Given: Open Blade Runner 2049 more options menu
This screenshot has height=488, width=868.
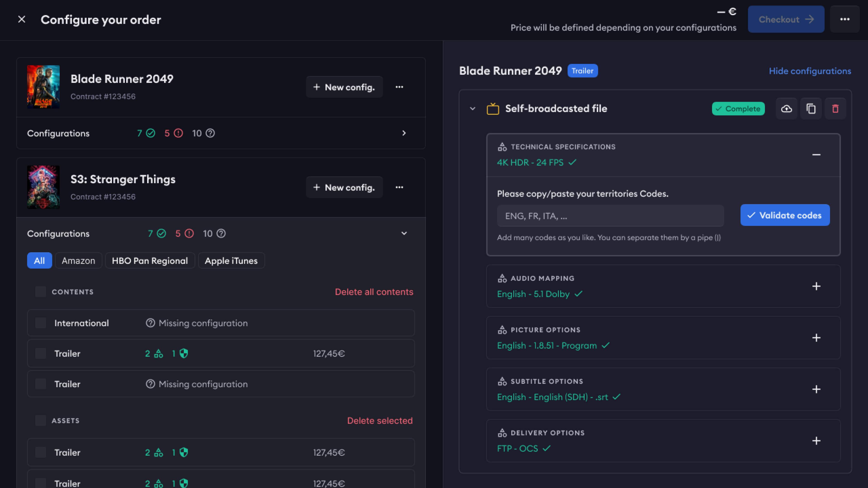Looking at the screenshot, I should pos(399,87).
